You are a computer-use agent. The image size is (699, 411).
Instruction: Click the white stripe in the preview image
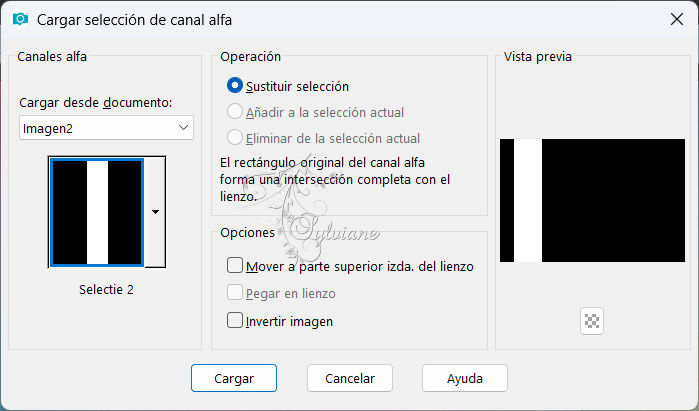(x=528, y=200)
